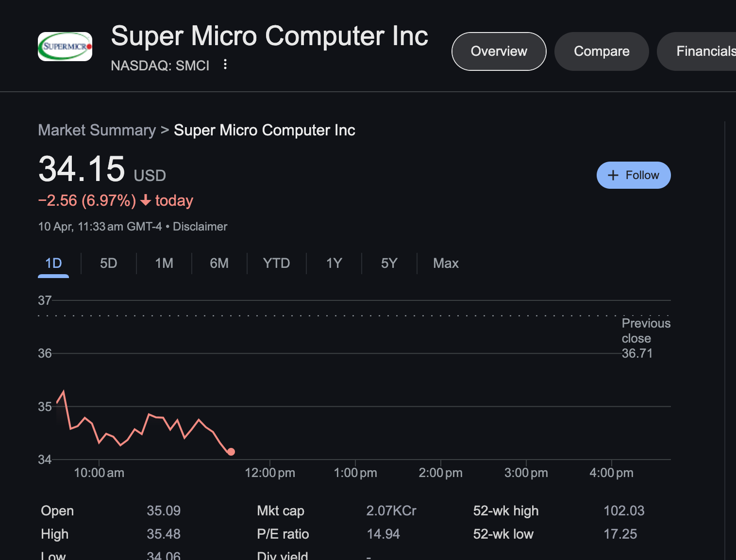Select the 1Y chart range
The image size is (736, 560).
[334, 264]
